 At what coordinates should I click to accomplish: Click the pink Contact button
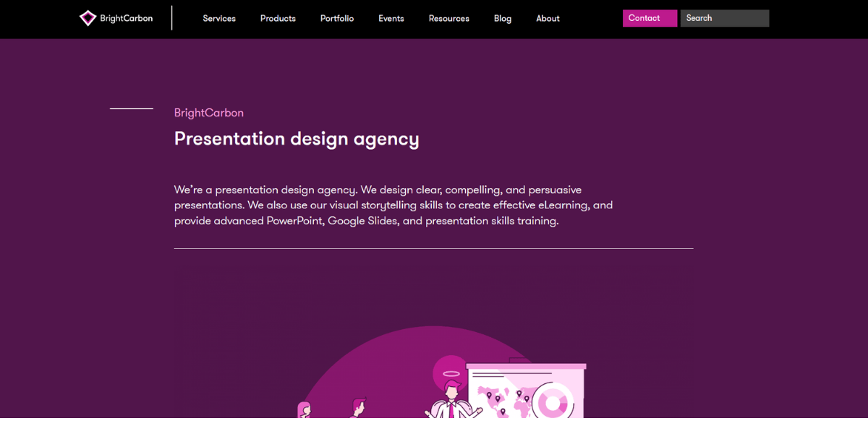click(x=650, y=18)
